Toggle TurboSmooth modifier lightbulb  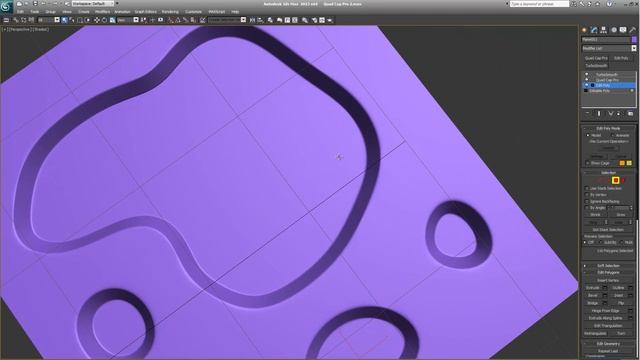click(587, 75)
